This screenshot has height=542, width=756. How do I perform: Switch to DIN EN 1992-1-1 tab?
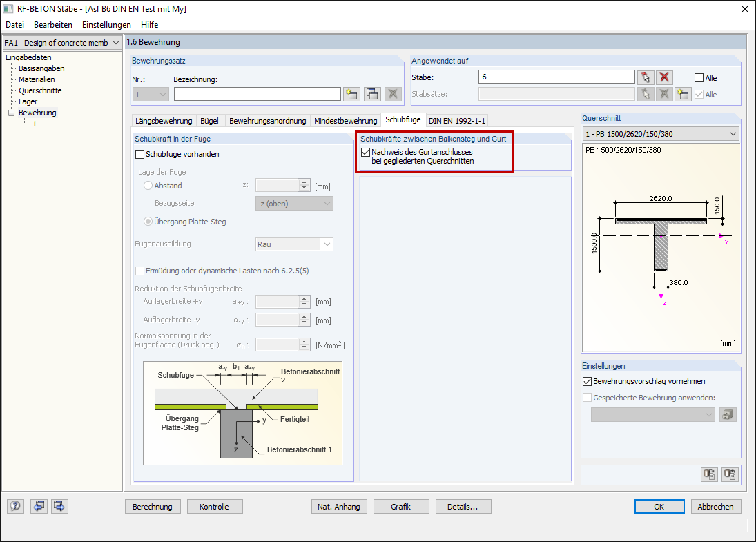coord(457,121)
